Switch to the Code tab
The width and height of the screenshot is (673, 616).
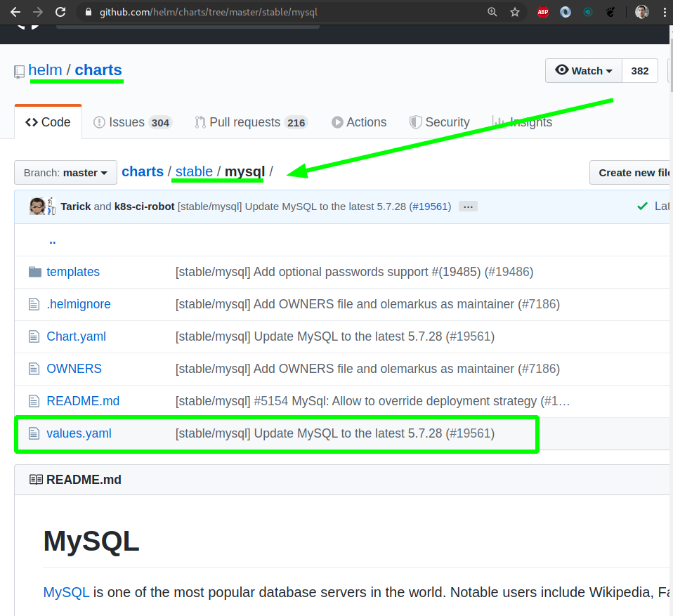[48, 122]
